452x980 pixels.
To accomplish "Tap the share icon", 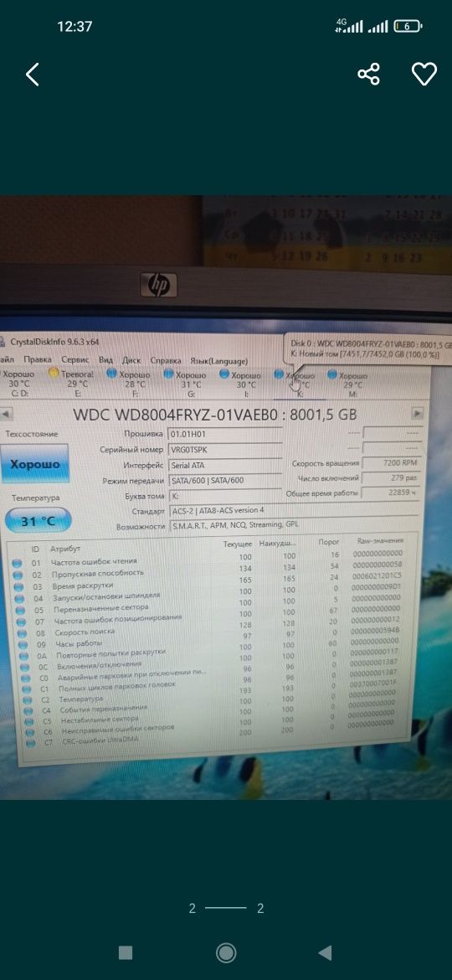I will pyautogui.click(x=368, y=75).
